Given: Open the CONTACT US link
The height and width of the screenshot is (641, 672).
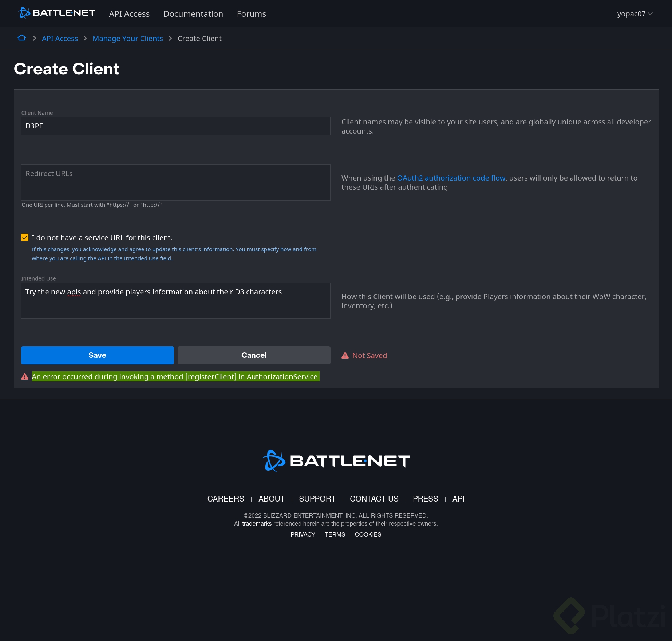Looking at the screenshot, I should click(374, 499).
